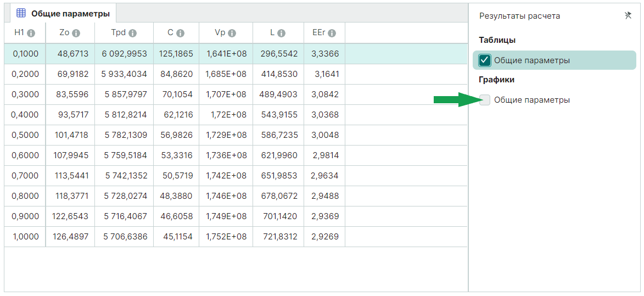The width and height of the screenshot is (644, 296).
Task: Click the info icon next to H1
Action: (x=31, y=33)
